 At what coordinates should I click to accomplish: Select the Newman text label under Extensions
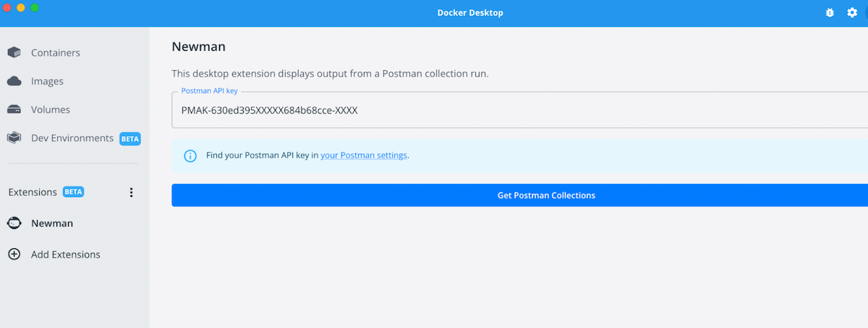[52, 223]
